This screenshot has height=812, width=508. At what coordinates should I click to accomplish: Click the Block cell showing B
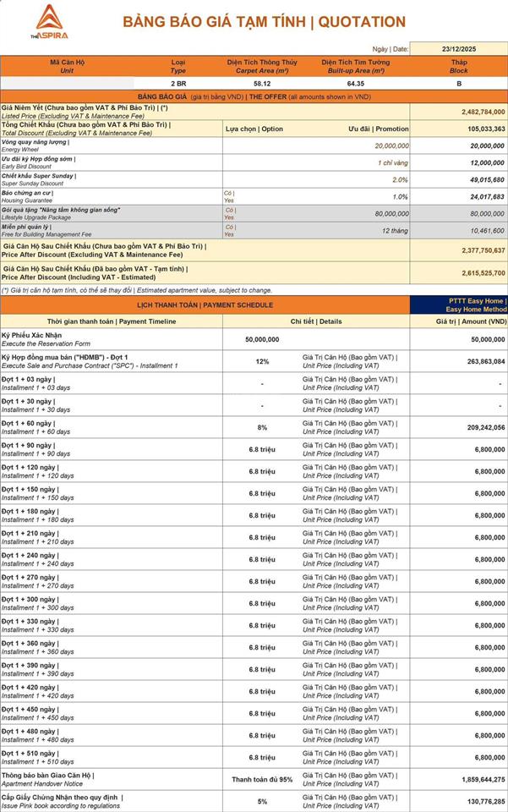459,84
